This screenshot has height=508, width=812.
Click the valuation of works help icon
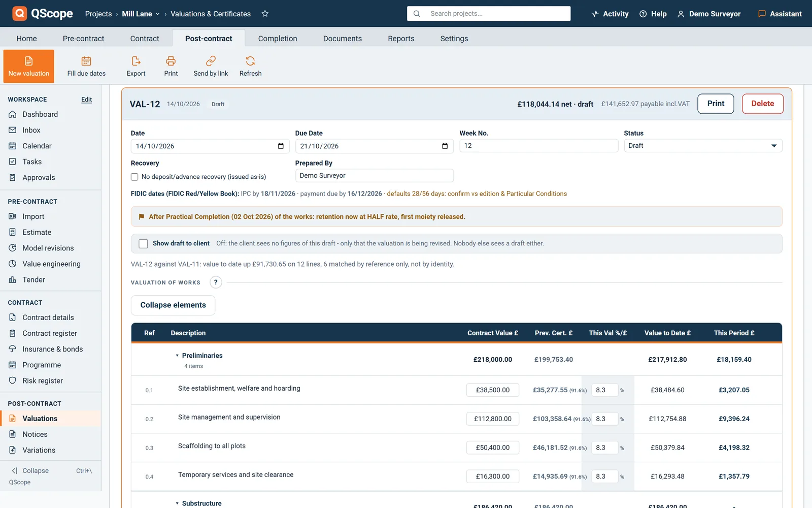[x=216, y=282]
